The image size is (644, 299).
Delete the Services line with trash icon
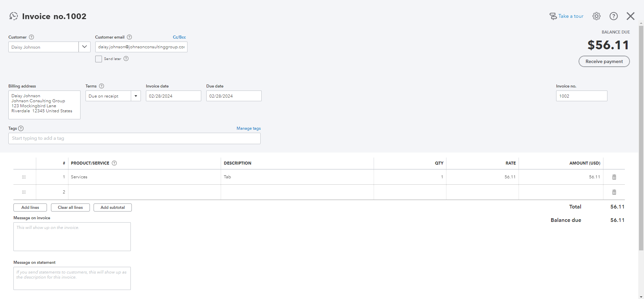(x=614, y=177)
